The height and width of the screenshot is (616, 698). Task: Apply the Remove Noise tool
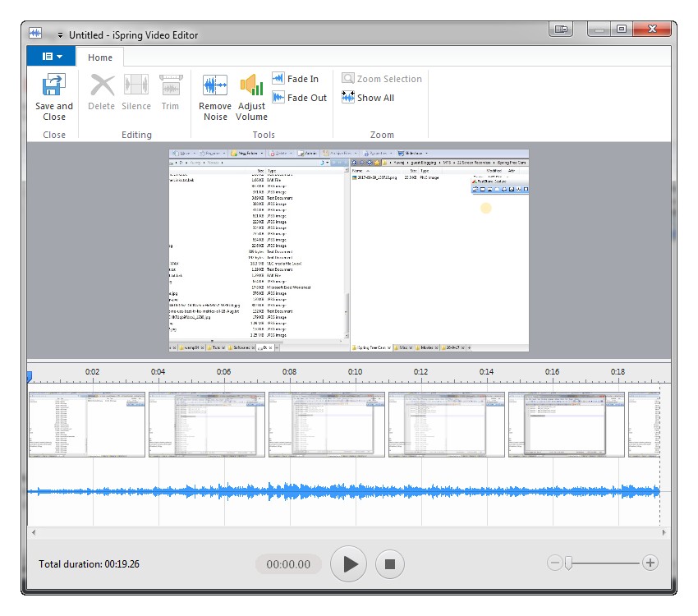pyautogui.click(x=215, y=97)
